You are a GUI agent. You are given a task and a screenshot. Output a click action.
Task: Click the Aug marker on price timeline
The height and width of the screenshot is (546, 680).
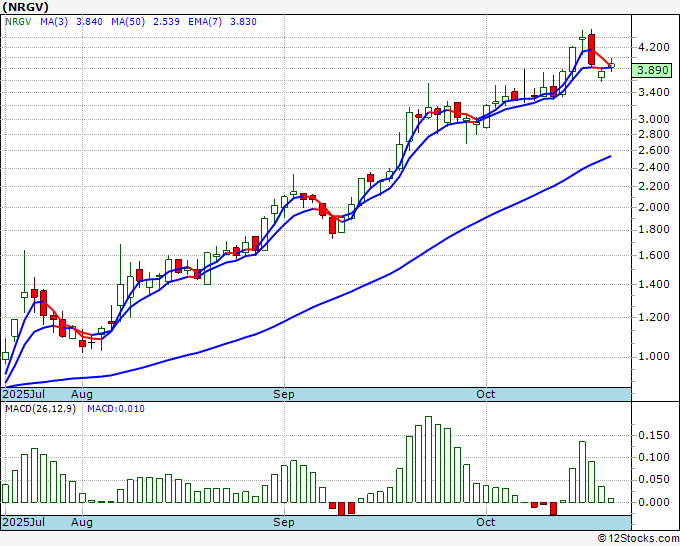(82, 394)
